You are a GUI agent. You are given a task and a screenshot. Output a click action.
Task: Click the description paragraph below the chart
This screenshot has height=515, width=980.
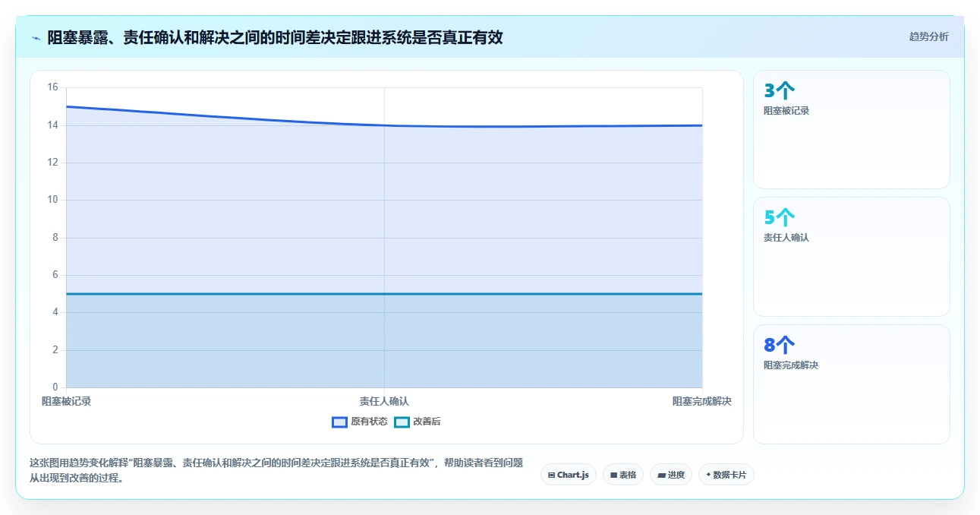click(x=276, y=471)
